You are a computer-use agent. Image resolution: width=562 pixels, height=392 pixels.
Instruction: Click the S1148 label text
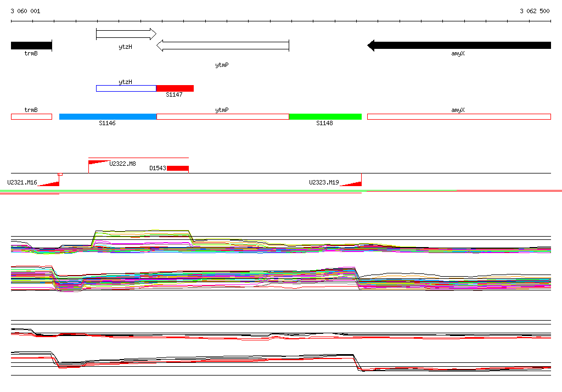324,123
